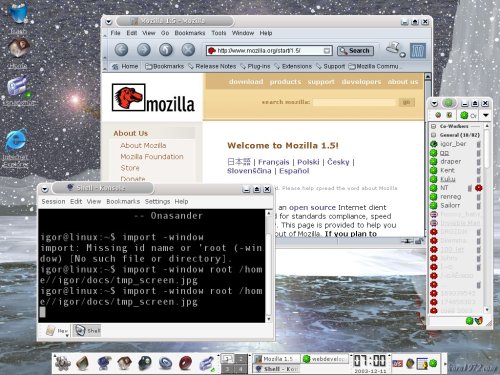Click the Back arrow in Mozilla toolbar

pos(121,50)
